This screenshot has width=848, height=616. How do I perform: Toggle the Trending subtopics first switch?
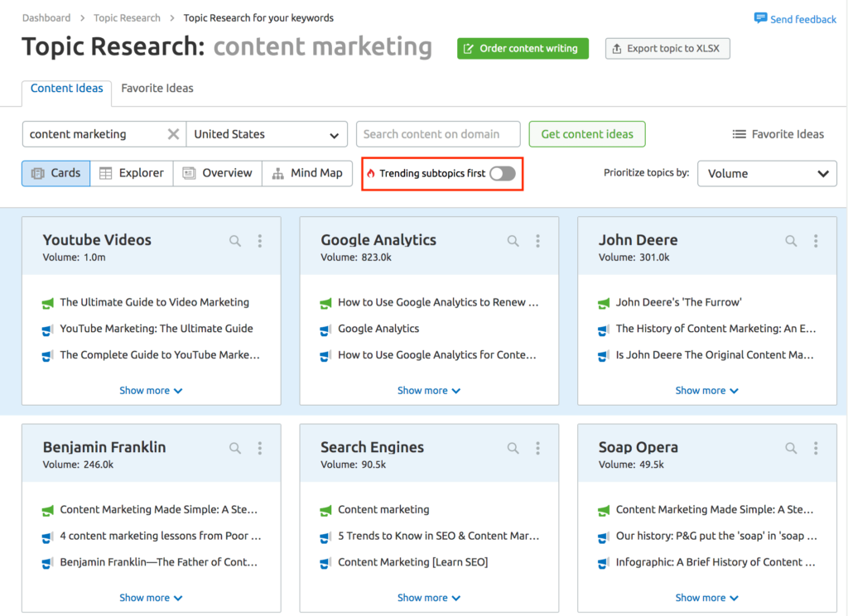click(503, 174)
